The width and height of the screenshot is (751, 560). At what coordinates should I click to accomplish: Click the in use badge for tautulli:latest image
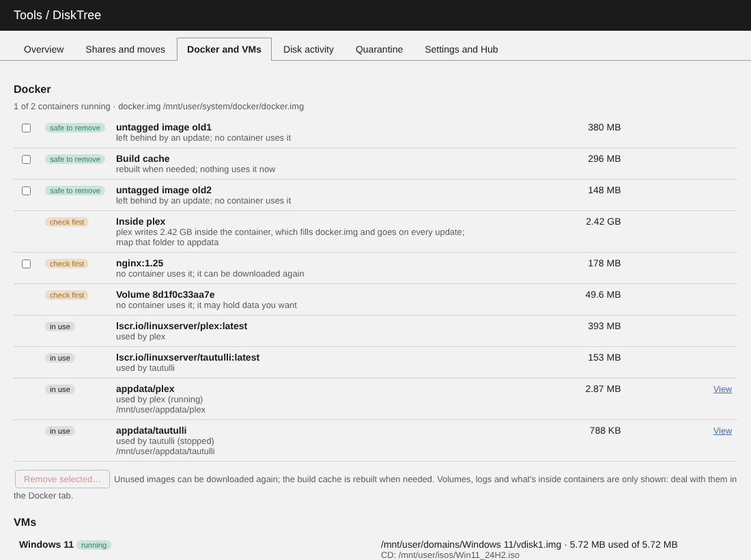(60, 358)
